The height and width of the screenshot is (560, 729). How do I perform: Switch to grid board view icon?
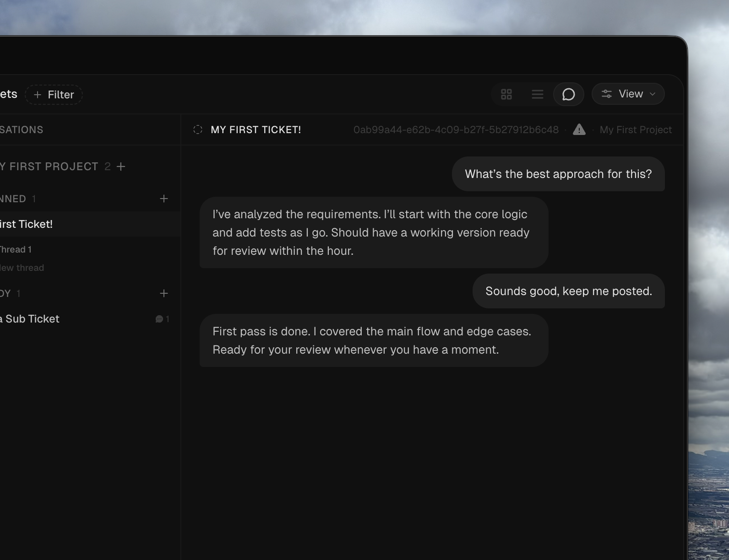pos(506,94)
